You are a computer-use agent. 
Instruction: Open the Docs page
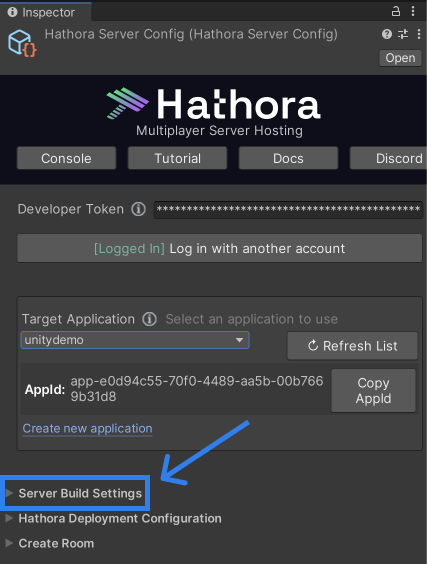pos(288,158)
